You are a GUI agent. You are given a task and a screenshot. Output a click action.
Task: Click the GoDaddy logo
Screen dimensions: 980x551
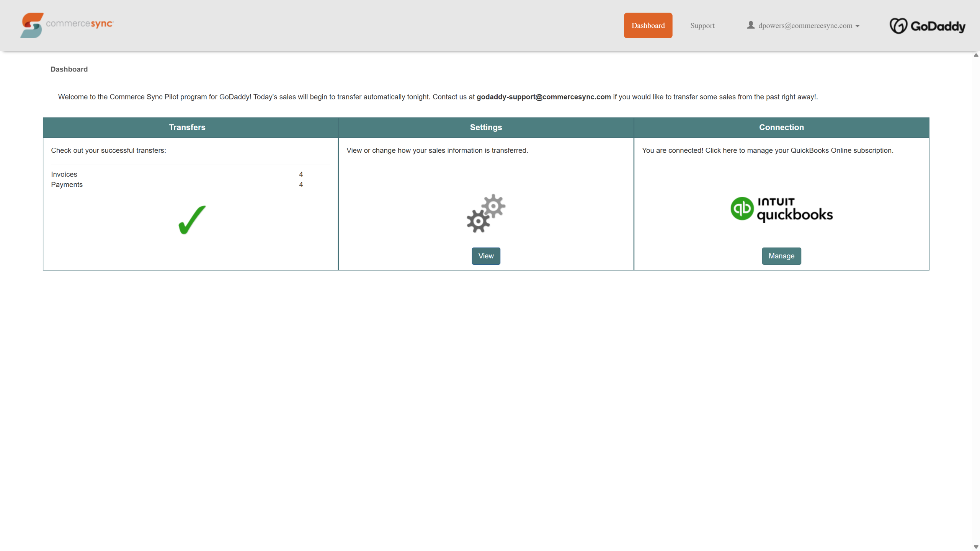[x=927, y=26]
